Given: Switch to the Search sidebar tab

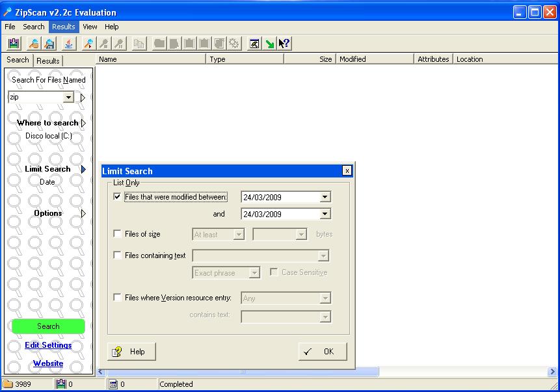Looking at the screenshot, I should (x=18, y=60).
